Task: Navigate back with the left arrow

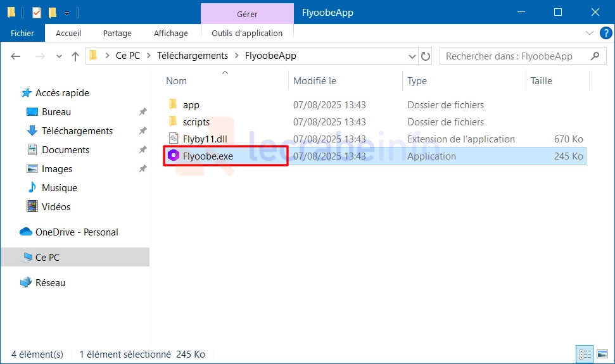Action: [x=16, y=56]
